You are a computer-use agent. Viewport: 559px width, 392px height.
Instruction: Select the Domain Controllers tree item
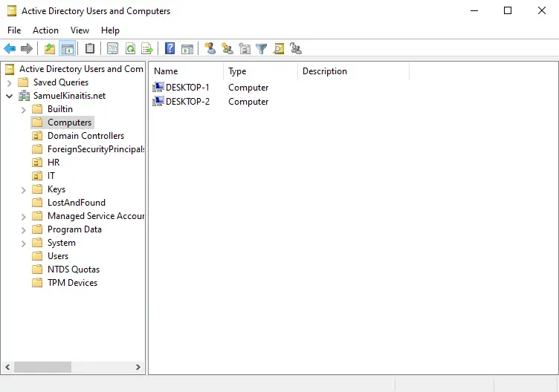coord(85,136)
